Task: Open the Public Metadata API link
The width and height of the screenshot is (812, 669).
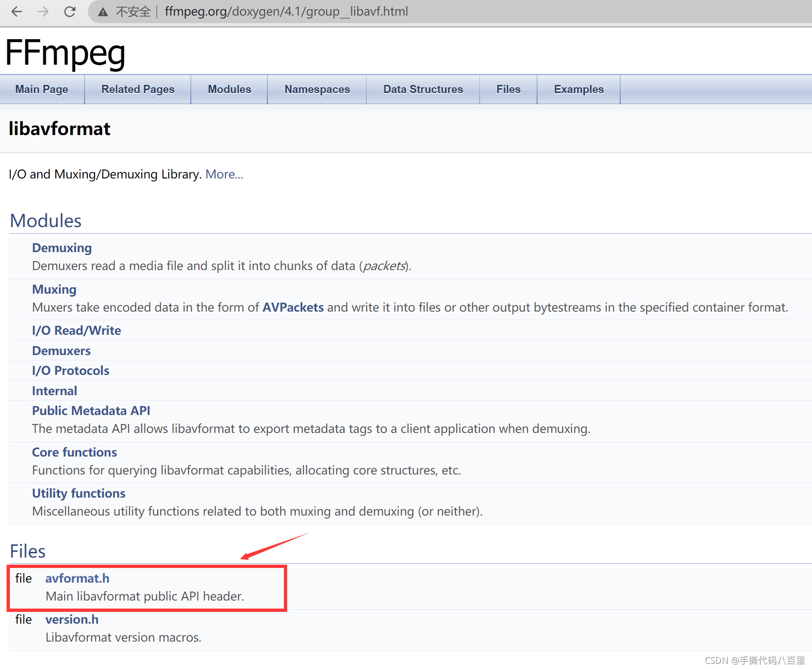Action: click(x=91, y=411)
